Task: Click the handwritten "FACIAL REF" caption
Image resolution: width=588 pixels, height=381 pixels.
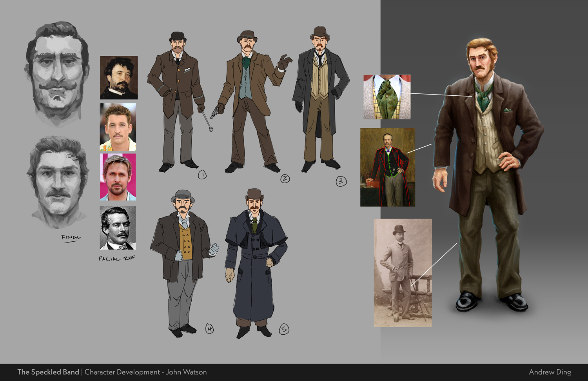Action: coord(117,258)
